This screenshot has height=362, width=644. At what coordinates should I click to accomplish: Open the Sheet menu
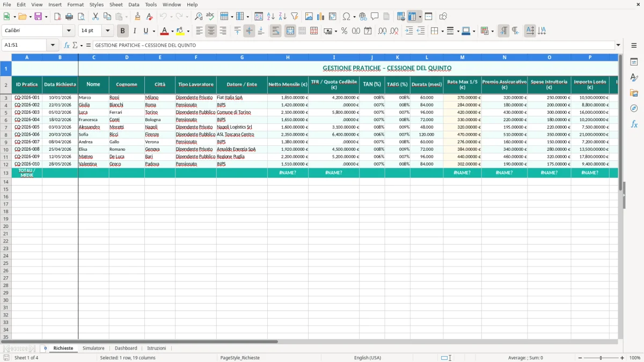click(x=116, y=4)
